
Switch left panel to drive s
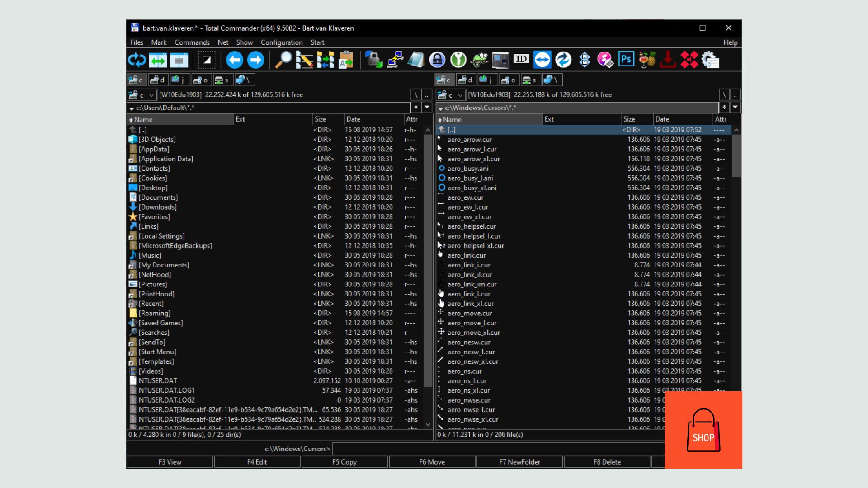point(222,80)
